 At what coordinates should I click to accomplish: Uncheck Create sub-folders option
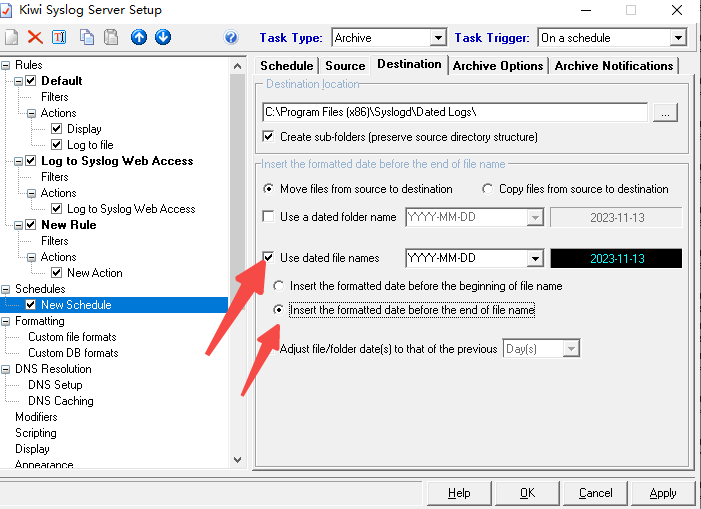[268, 136]
